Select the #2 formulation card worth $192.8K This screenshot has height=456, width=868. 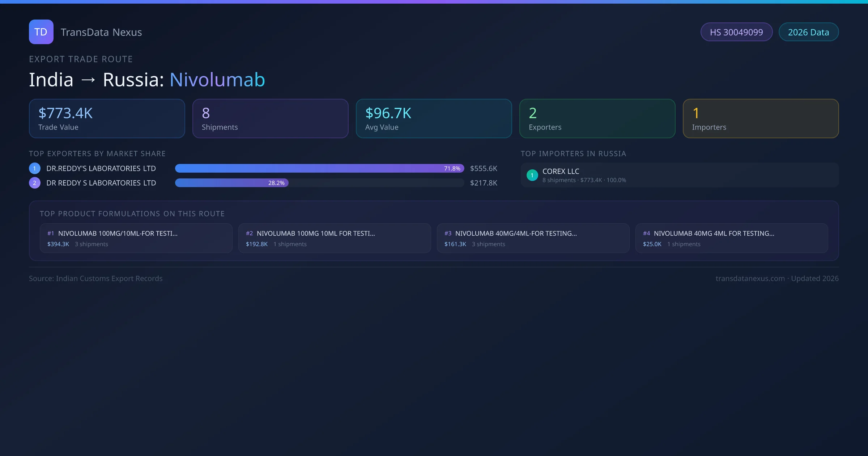pos(335,238)
